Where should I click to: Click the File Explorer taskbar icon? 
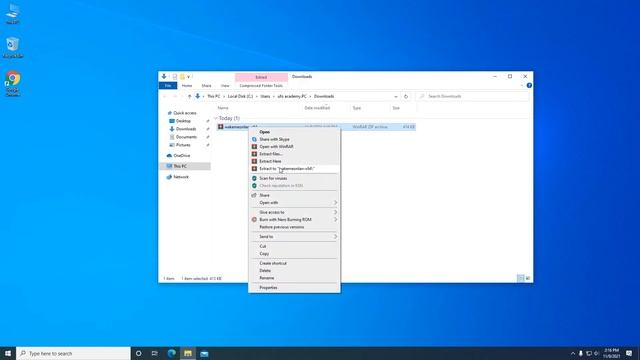188,353
